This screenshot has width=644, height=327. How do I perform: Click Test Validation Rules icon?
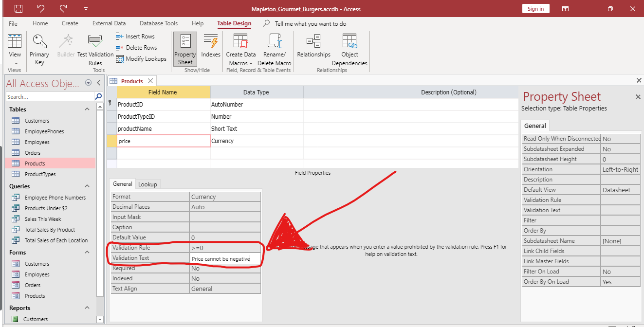[95, 41]
